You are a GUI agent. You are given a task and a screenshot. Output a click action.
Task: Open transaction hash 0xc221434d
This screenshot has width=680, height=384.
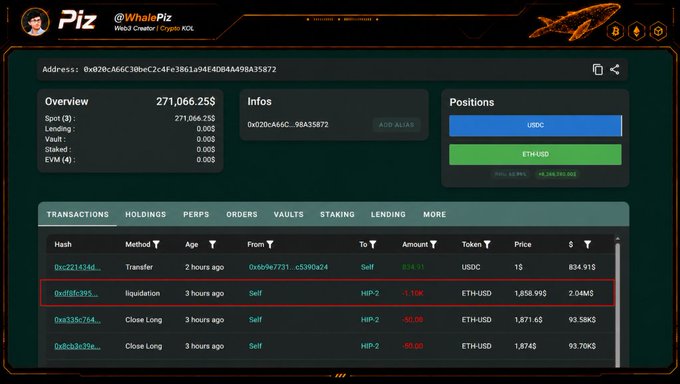pos(77,267)
